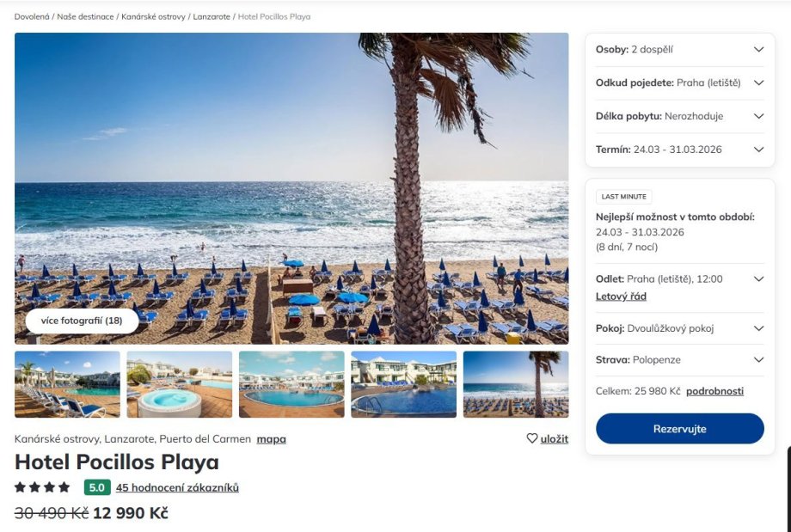Open the podrobnosti price details link

click(x=714, y=391)
